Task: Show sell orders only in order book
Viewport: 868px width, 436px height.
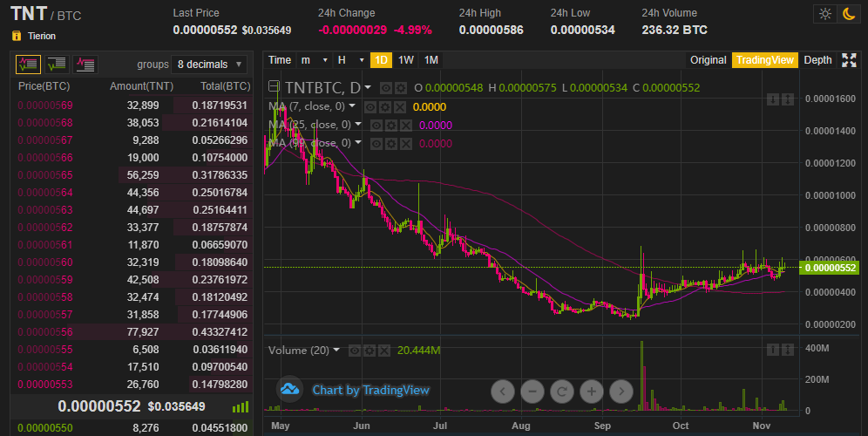Action: pyautogui.click(x=85, y=65)
